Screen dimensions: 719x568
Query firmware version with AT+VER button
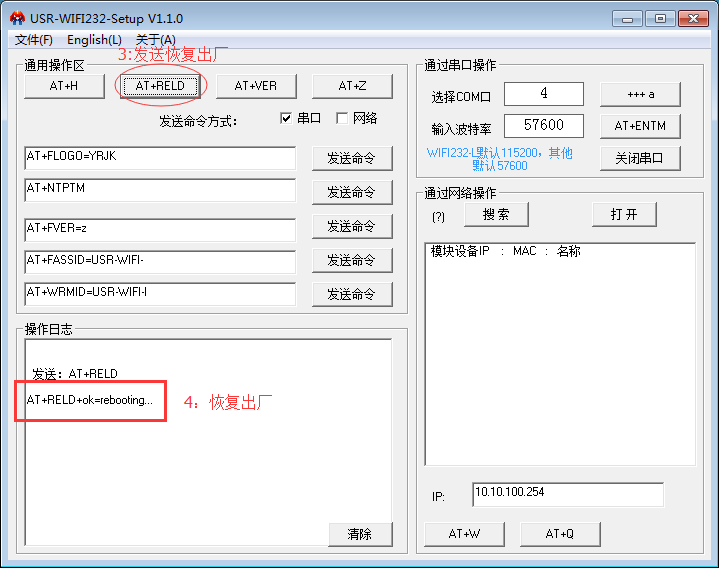pyautogui.click(x=255, y=86)
